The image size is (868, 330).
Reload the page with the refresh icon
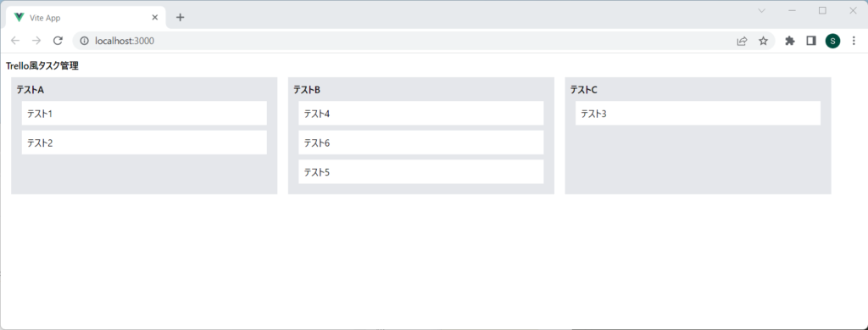coord(58,41)
